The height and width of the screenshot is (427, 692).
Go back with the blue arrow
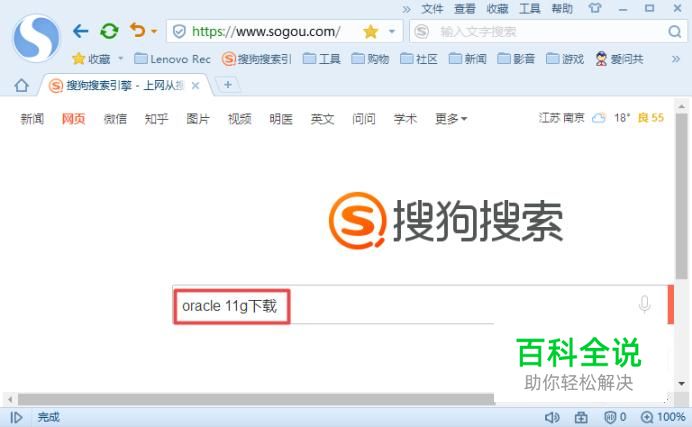(x=80, y=31)
